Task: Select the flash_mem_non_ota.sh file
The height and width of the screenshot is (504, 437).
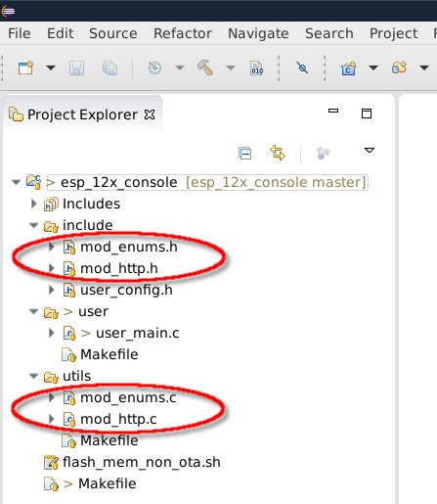Action: [142, 462]
